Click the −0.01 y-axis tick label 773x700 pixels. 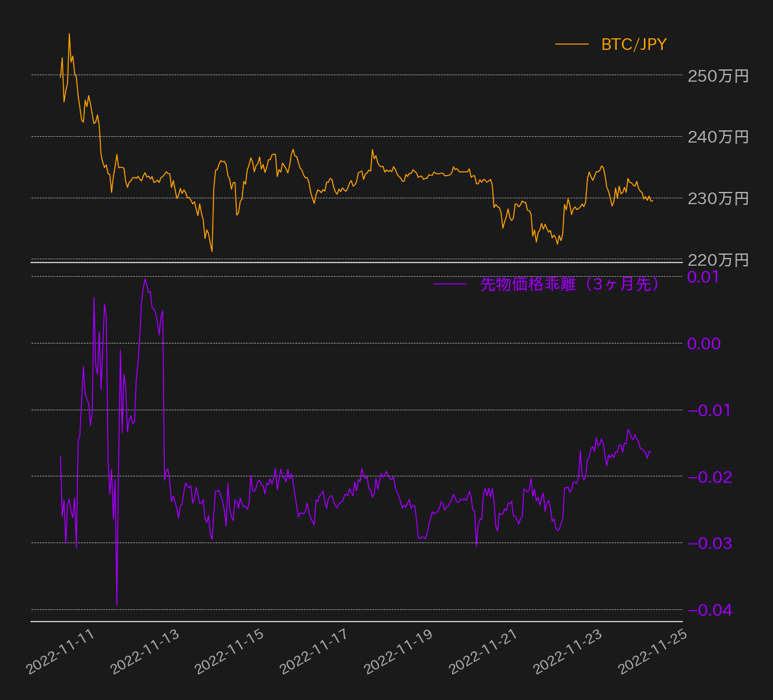pyautogui.click(x=709, y=410)
